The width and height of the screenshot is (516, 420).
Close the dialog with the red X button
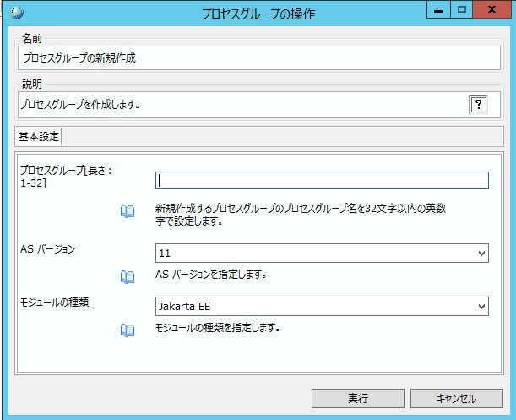click(492, 10)
